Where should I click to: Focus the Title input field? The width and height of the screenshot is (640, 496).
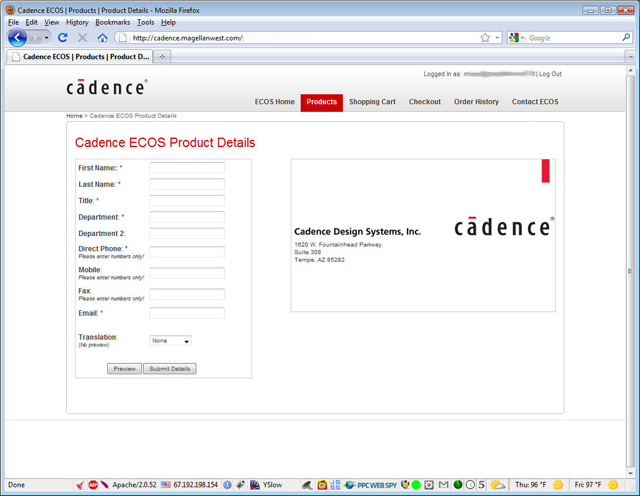[187, 200]
